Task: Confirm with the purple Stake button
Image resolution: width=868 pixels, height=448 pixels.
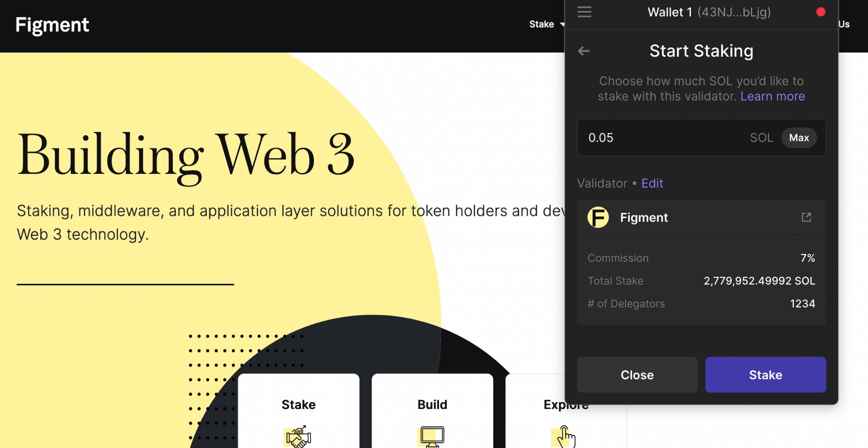Action: tap(765, 375)
